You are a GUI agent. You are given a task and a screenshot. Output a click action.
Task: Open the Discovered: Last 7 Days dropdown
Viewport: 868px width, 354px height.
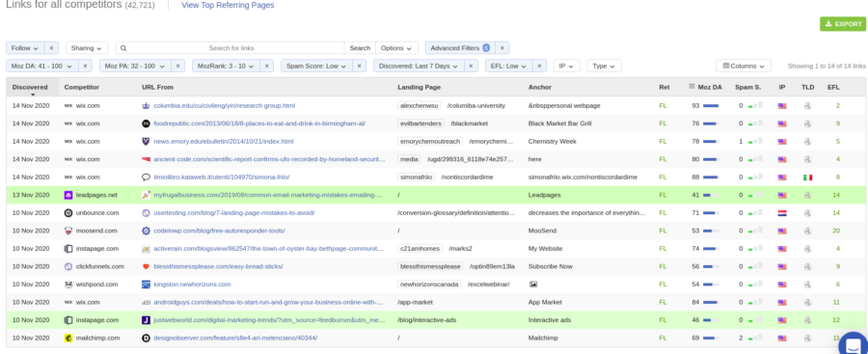click(420, 66)
